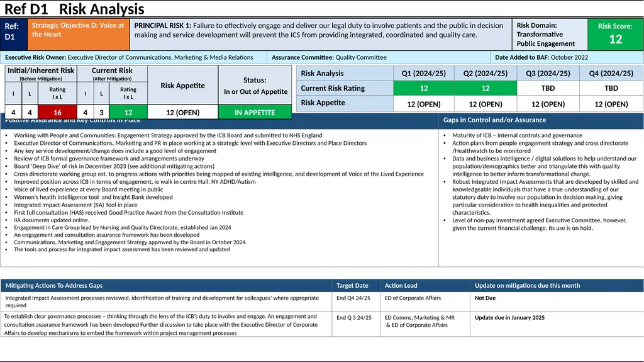Click the '12 (OPEN)' cell under Risk Appetite header
644x362 pixels.
183,112
